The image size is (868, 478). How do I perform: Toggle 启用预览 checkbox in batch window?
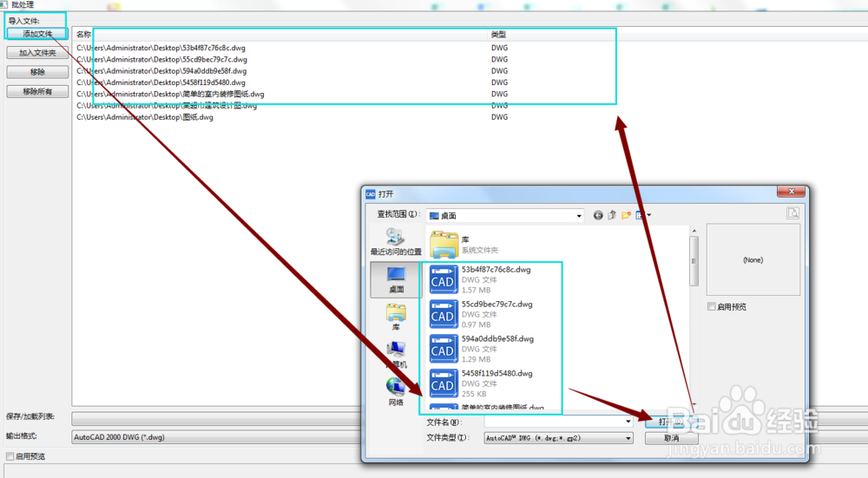point(10,456)
